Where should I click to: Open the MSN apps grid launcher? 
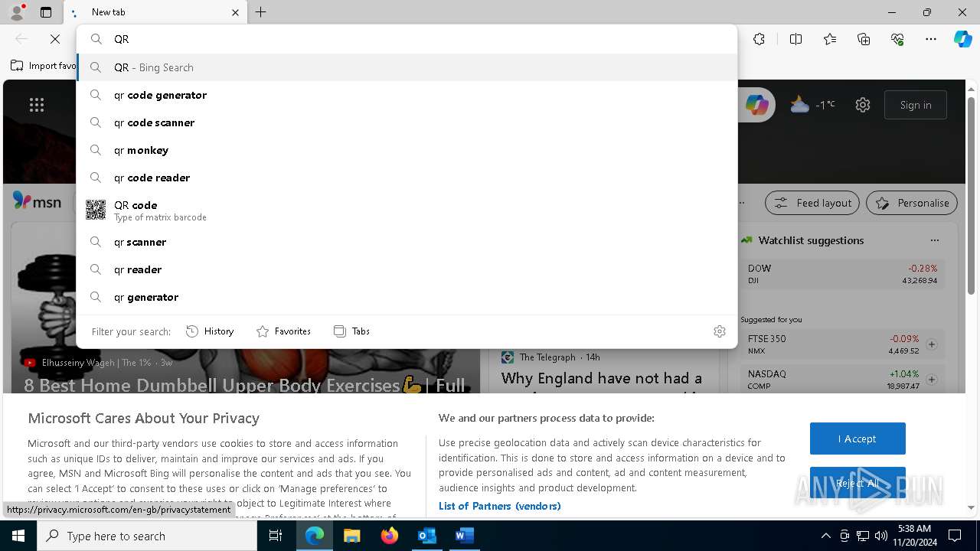click(x=37, y=105)
